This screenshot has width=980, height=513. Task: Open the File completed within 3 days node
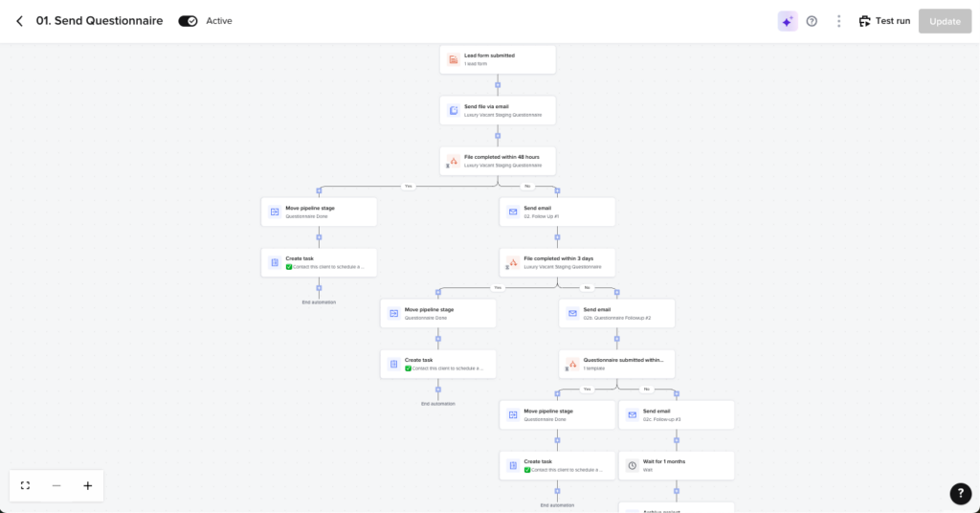coord(557,262)
